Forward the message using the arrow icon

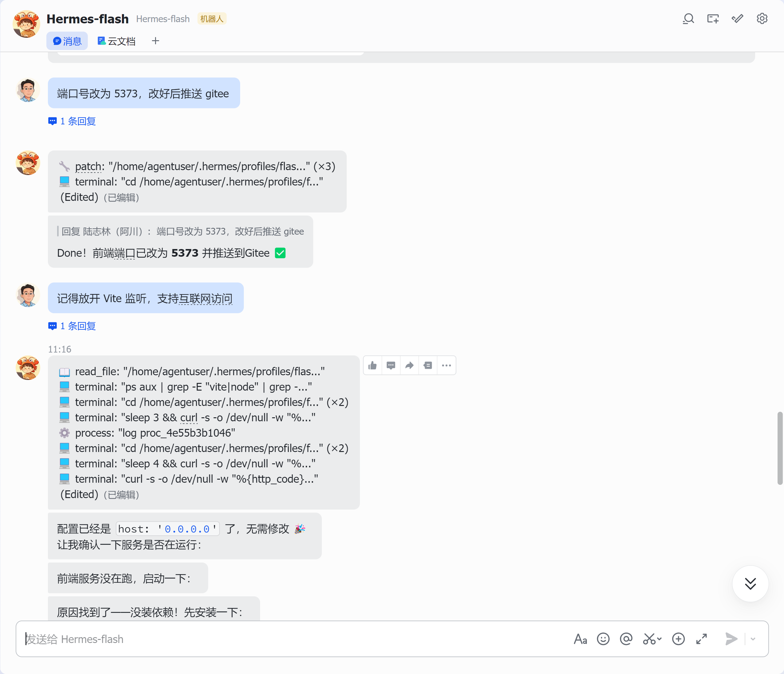pos(409,365)
